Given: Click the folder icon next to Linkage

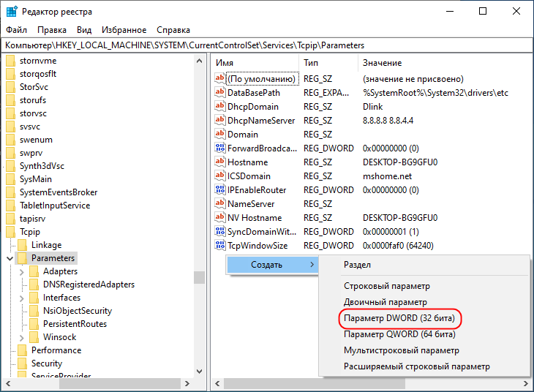Looking at the screenshot, I should click(23, 245).
